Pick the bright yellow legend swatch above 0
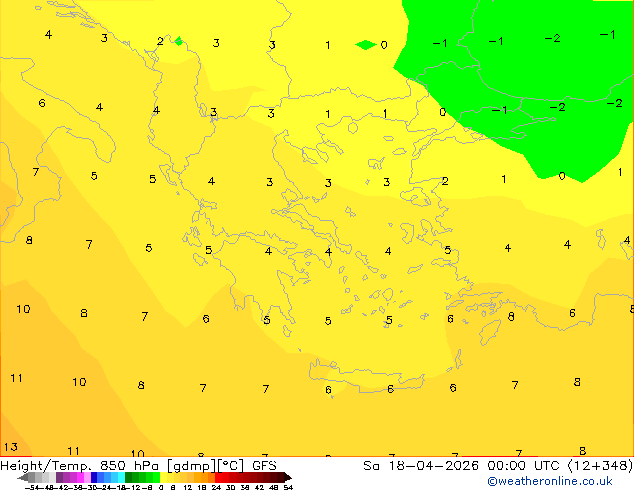This screenshot has width=634, height=490. coord(163,477)
